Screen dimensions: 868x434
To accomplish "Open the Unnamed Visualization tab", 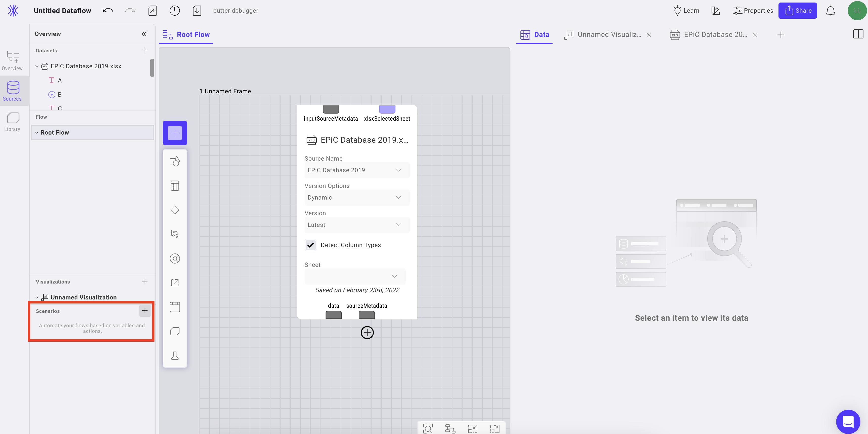I will pos(603,35).
